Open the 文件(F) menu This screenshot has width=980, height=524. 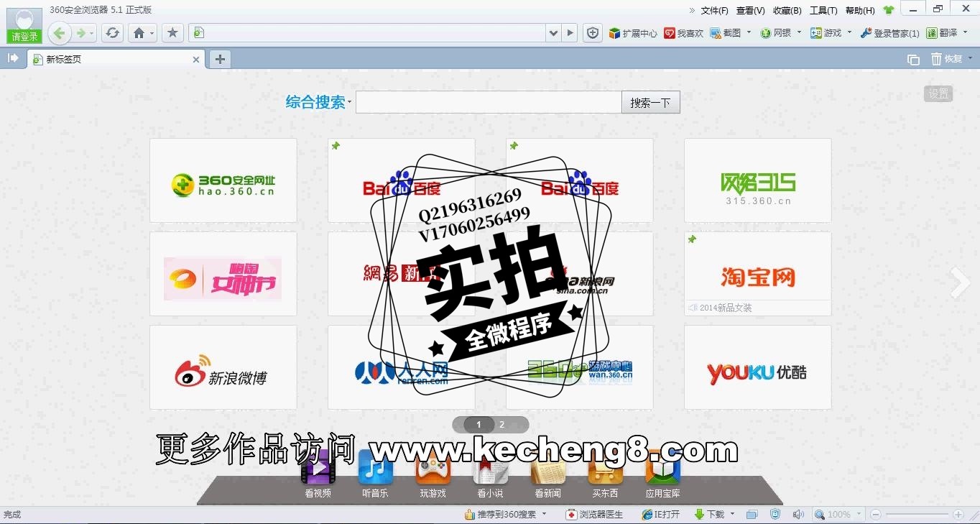pyautogui.click(x=714, y=11)
